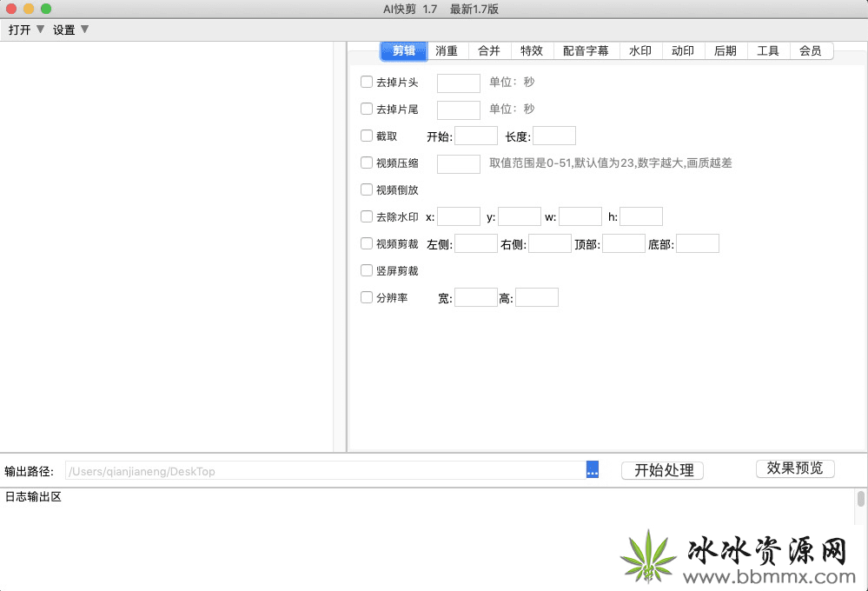The image size is (868, 591).
Task: Switch to the 动印 tab
Action: (x=683, y=51)
